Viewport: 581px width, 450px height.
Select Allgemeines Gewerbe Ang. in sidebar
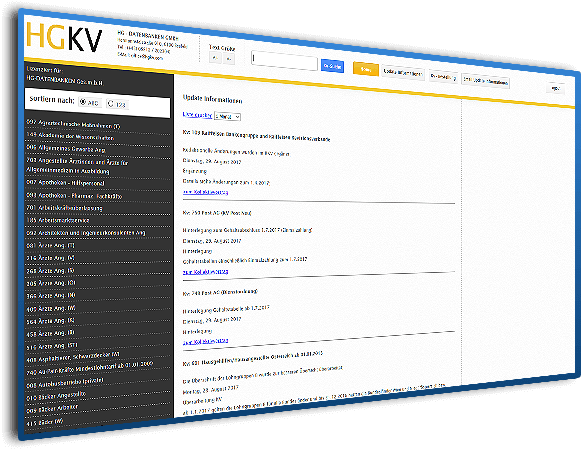pyautogui.click(x=66, y=148)
